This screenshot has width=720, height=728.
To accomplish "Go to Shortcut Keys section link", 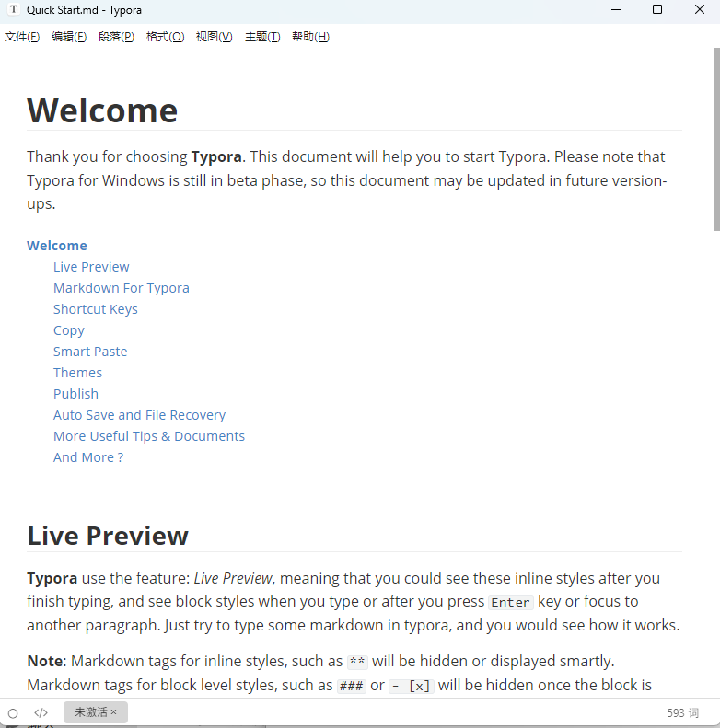I will 96,309.
